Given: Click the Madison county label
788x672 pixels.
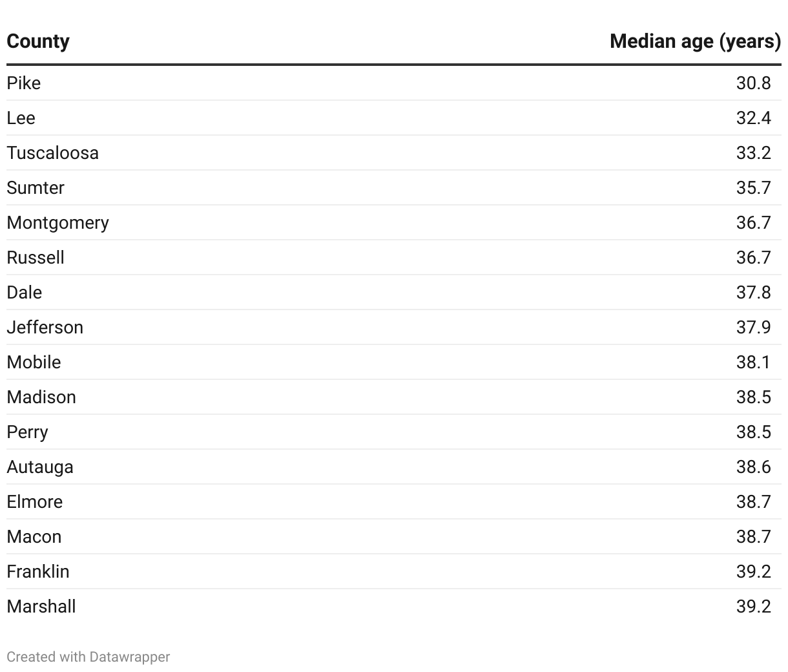Looking at the screenshot, I should tap(41, 397).
